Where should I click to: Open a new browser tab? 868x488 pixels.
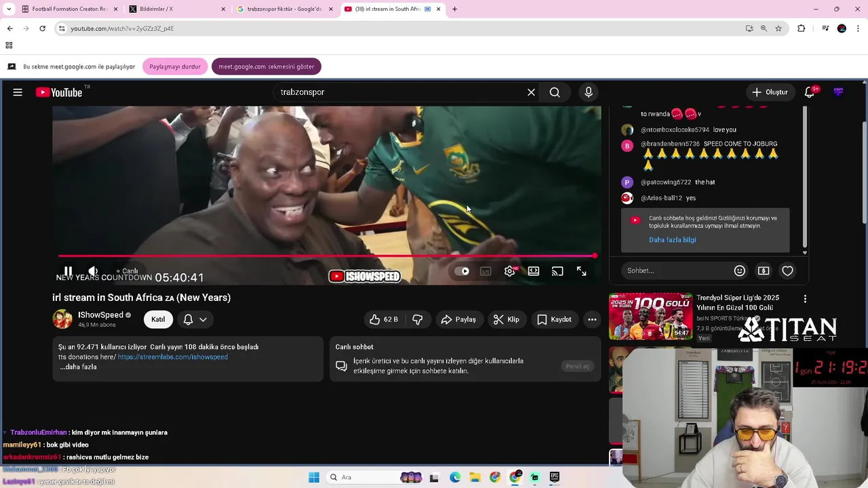(x=454, y=9)
